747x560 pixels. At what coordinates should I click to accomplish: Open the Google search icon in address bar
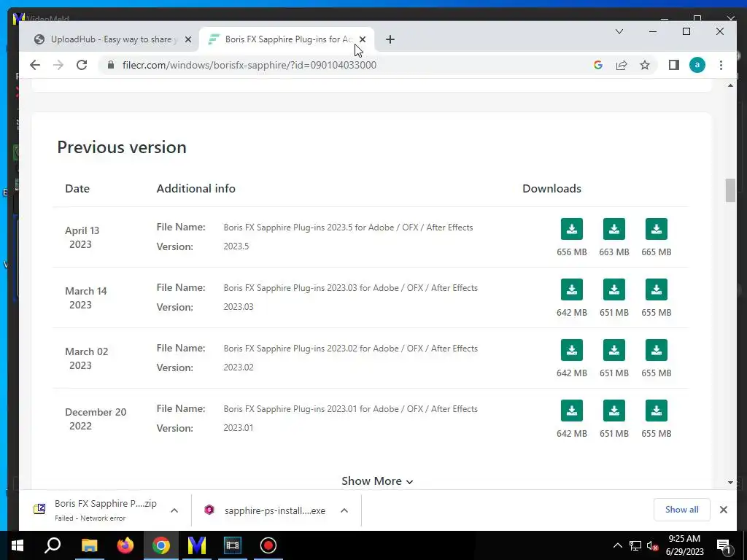598,65
